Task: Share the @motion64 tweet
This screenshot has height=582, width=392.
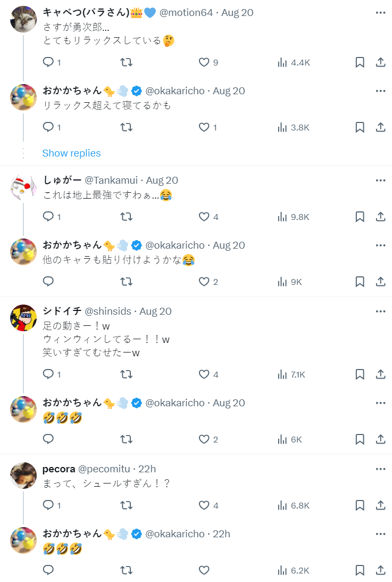Action: point(380,62)
